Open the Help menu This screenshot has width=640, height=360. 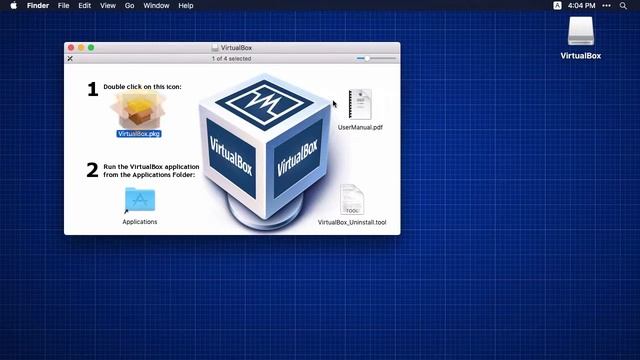(186, 6)
